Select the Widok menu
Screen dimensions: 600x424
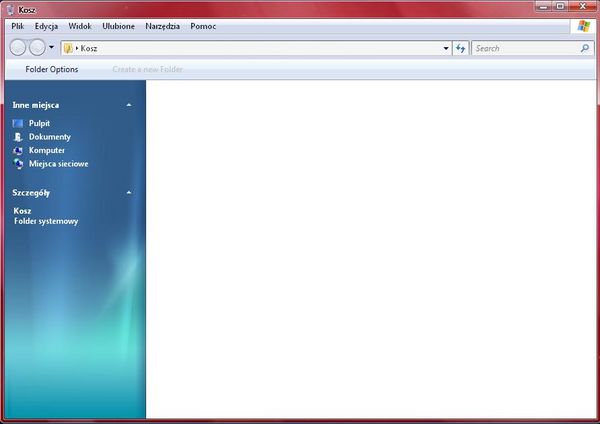pos(80,25)
